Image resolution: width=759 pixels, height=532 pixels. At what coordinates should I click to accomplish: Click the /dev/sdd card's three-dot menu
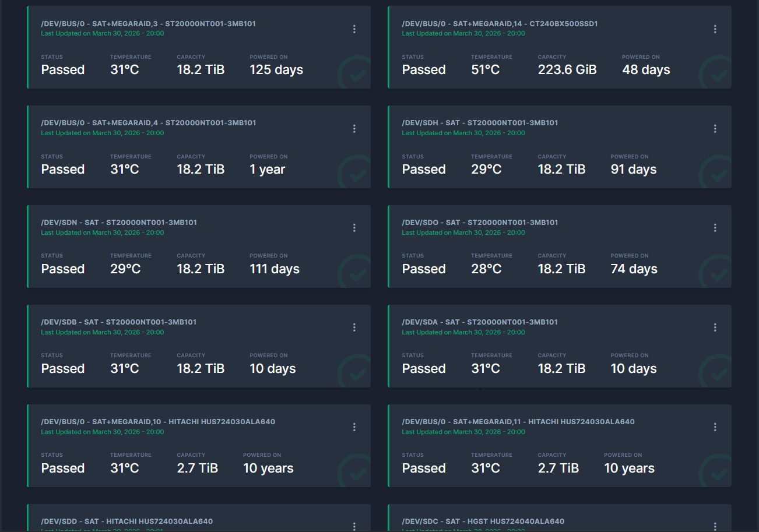point(354,526)
